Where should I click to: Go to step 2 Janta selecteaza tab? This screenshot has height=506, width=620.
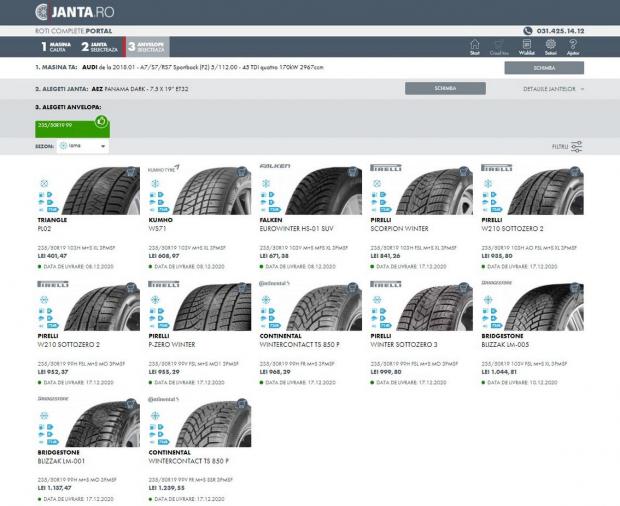pyautogui.click(x=98, y=47)
